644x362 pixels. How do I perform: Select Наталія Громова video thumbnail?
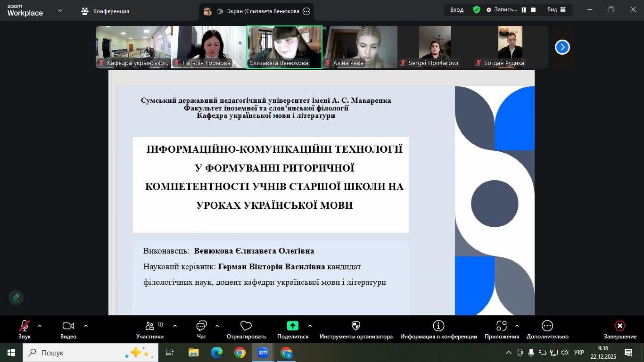[208, 47]
